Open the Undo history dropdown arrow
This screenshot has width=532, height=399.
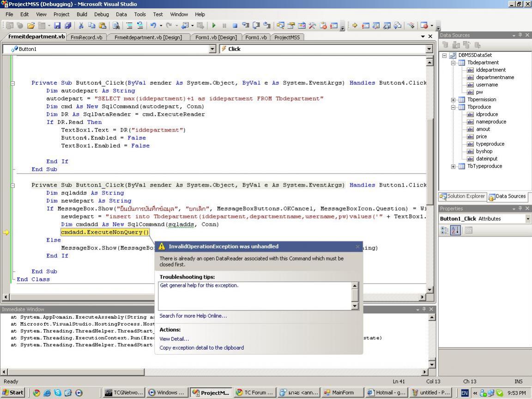tap(161, 25)
